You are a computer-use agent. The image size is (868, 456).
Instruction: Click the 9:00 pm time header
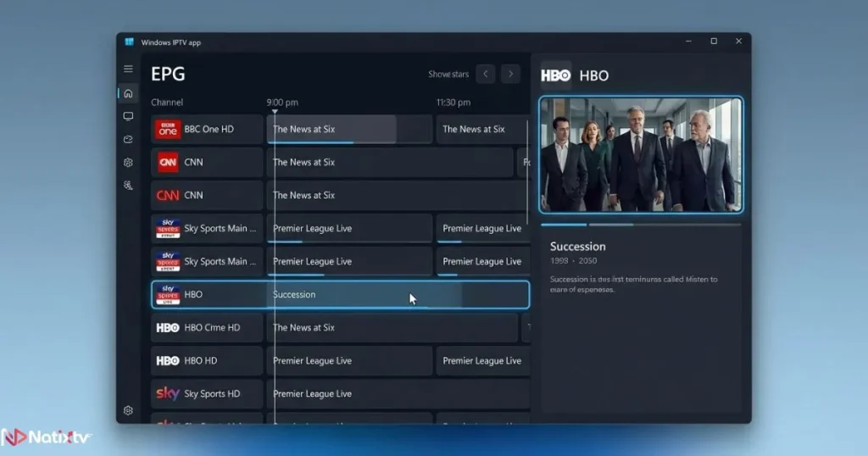tap(282, 103)
